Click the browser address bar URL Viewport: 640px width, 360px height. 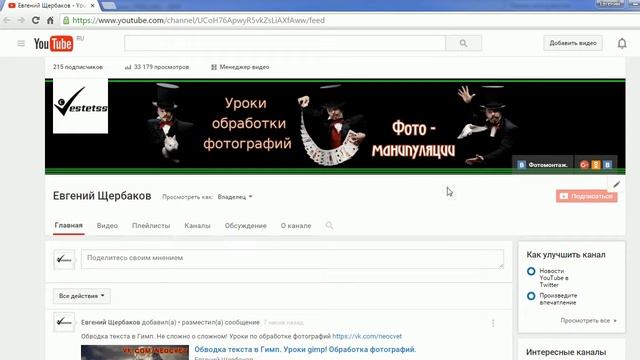click(198, 20)
